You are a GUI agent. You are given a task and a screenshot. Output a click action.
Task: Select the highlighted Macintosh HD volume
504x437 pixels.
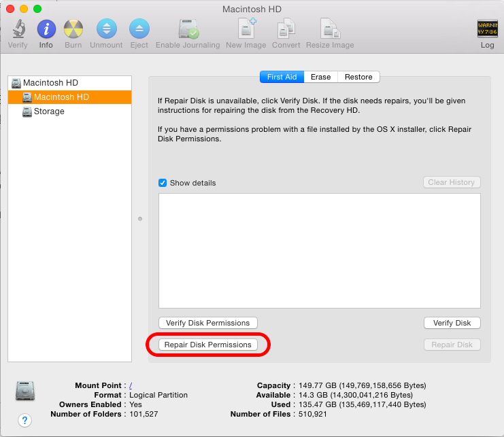tap(70, 97)
